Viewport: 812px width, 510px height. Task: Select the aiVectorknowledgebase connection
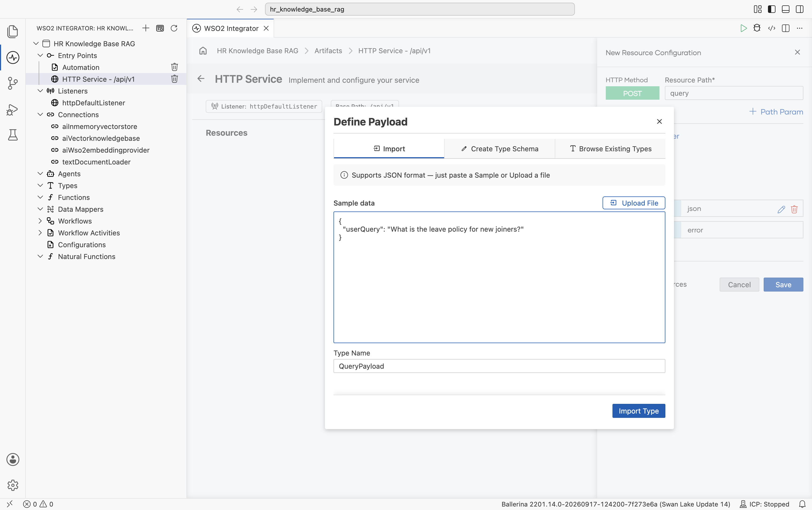[x=101, y=138]
